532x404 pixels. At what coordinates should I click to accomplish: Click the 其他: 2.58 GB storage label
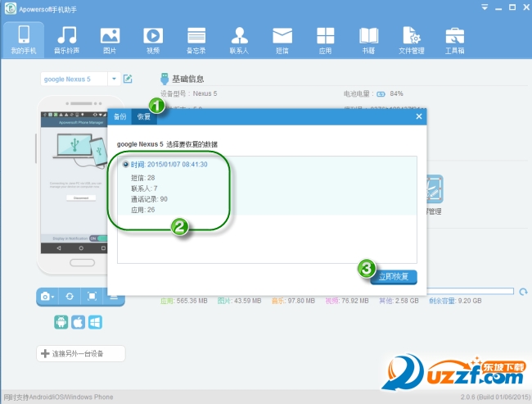pos(399,301)
